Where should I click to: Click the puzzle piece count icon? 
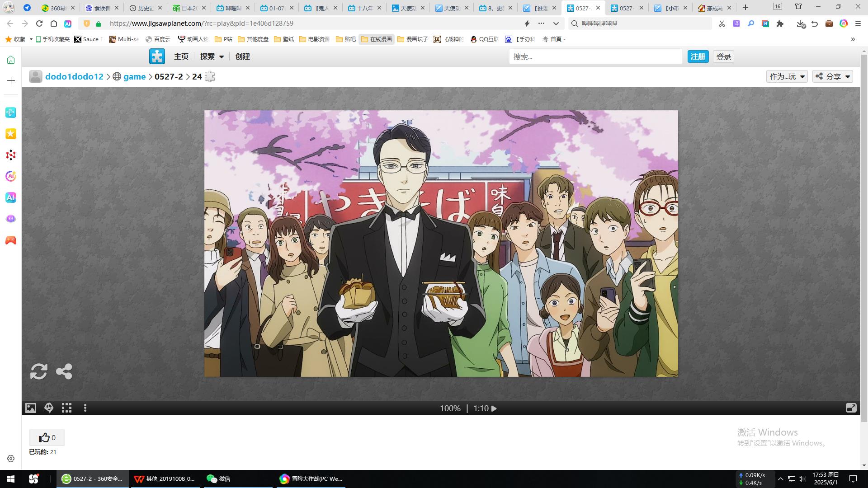(210, 76)
